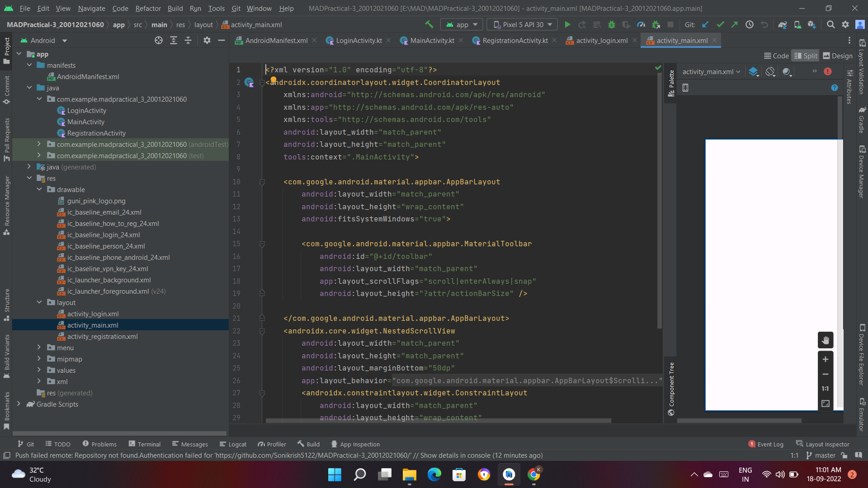Zoom in the design preview with plus
The height and width of the screenshot is (488, 868).
(x=826, y=359)
